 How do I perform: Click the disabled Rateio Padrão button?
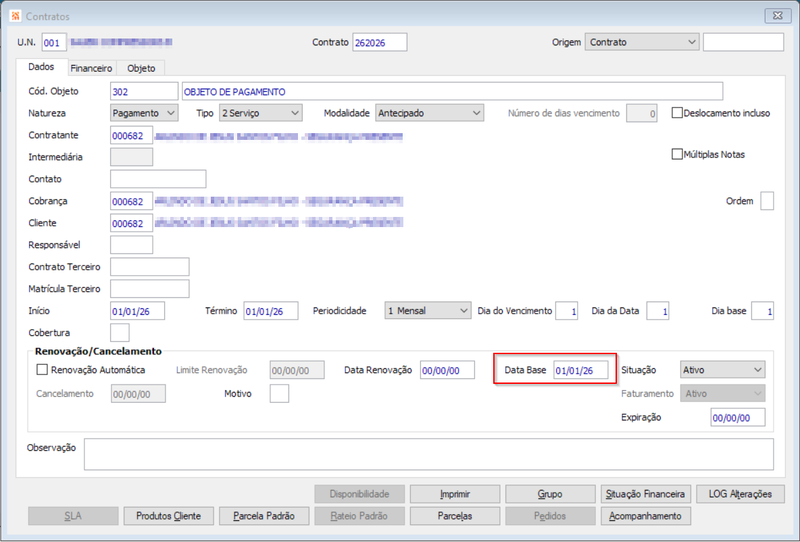coord(359,516)
